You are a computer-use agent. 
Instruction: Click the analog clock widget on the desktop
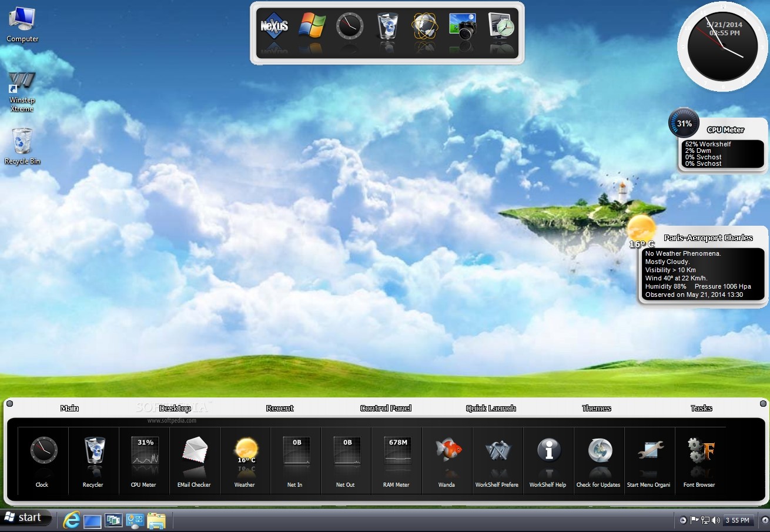[x=722, y=48]
